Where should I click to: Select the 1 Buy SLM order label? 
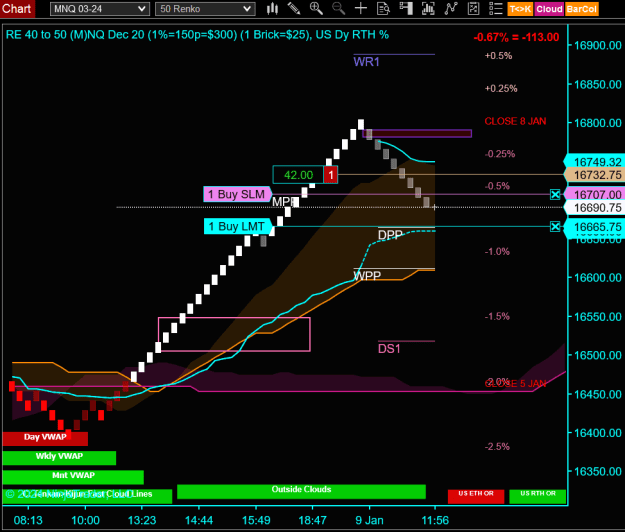(x=237, y=194)
